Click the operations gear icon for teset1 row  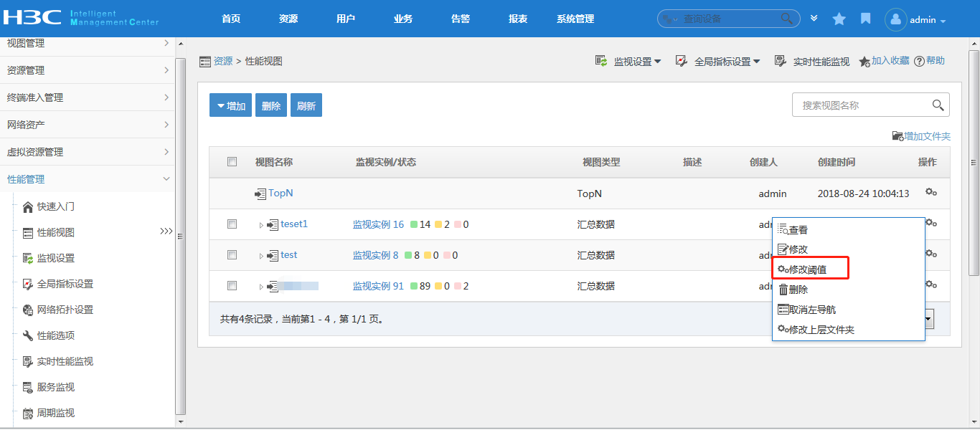click(930, 224)
